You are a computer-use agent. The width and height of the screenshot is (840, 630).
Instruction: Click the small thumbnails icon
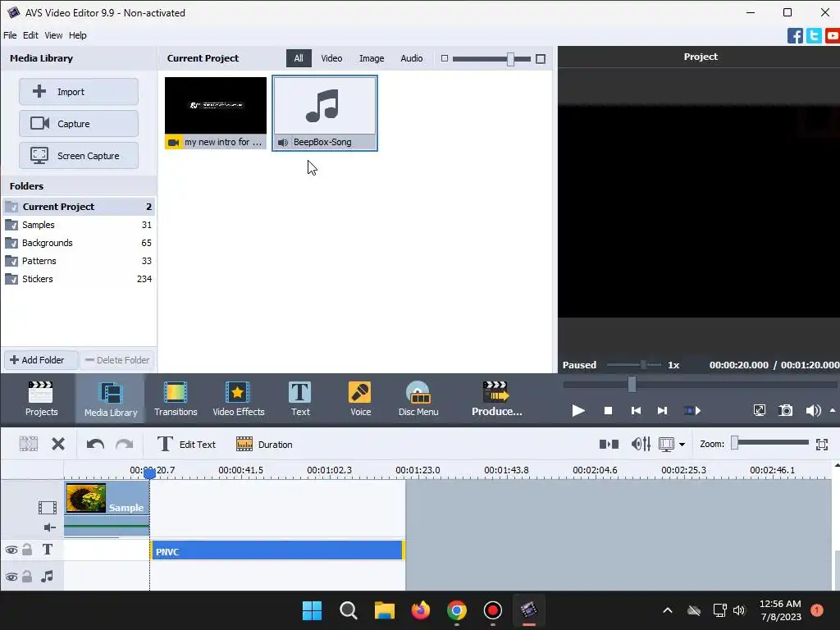(x=444, y=58)
